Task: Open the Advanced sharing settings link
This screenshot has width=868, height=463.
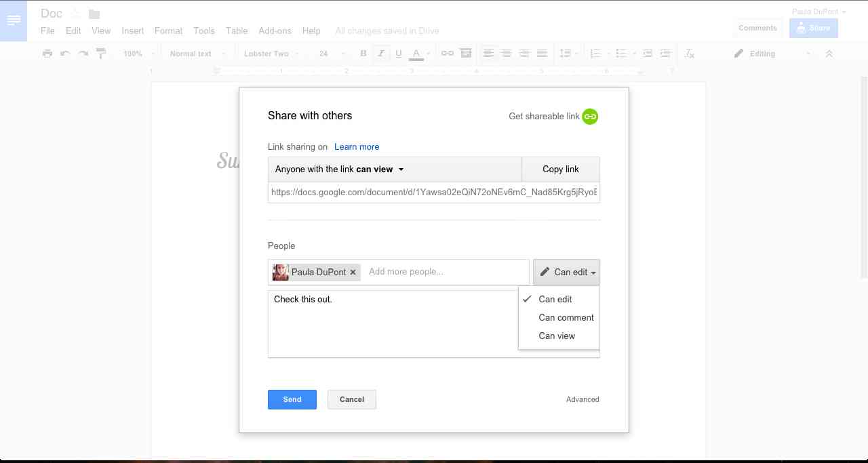Action: (x=582, y=399)
